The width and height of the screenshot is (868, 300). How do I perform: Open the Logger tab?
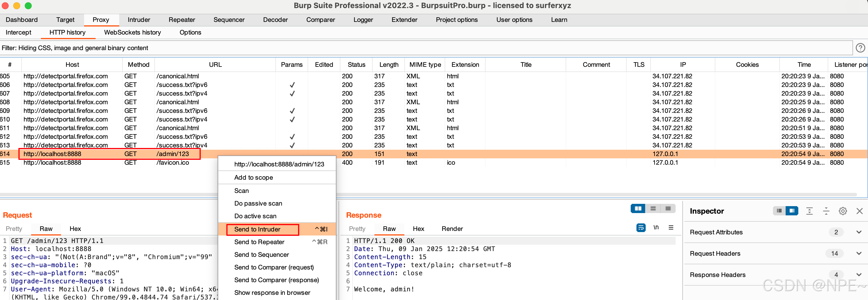tap(363, 20)
